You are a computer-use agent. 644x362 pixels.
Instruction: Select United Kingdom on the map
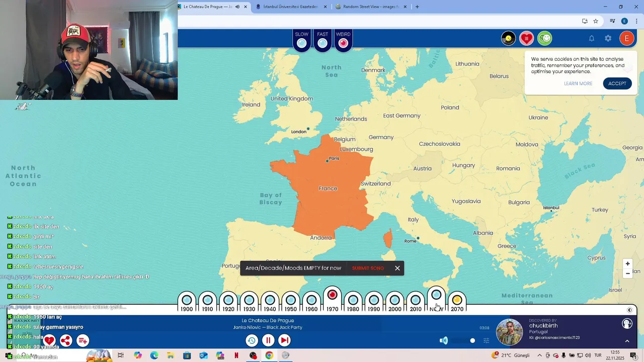(292, 99)
